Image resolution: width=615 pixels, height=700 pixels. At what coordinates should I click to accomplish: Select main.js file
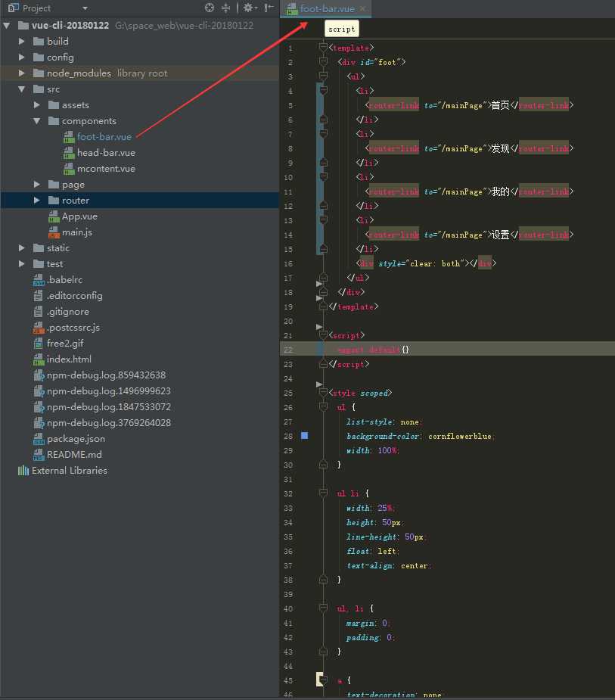pos(76,232)
